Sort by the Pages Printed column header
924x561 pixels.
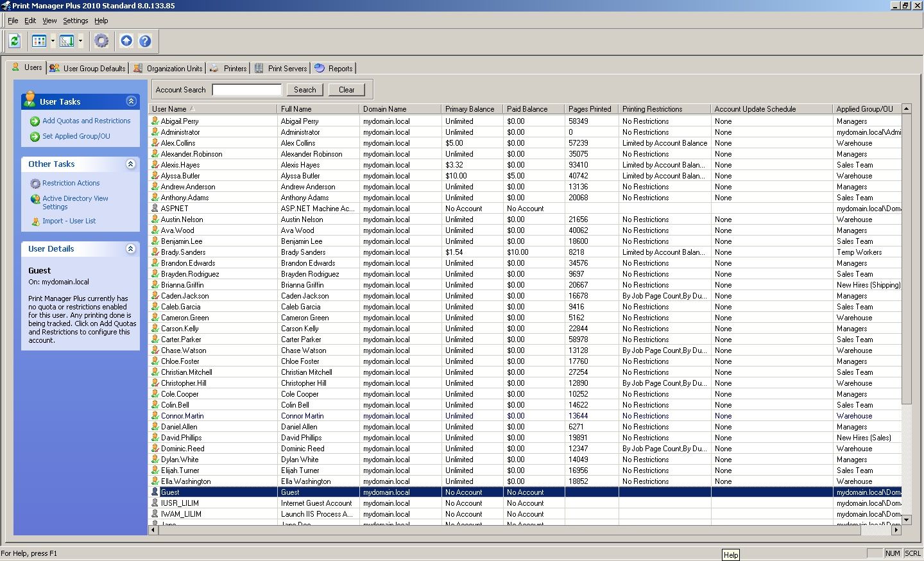point(592,109)
